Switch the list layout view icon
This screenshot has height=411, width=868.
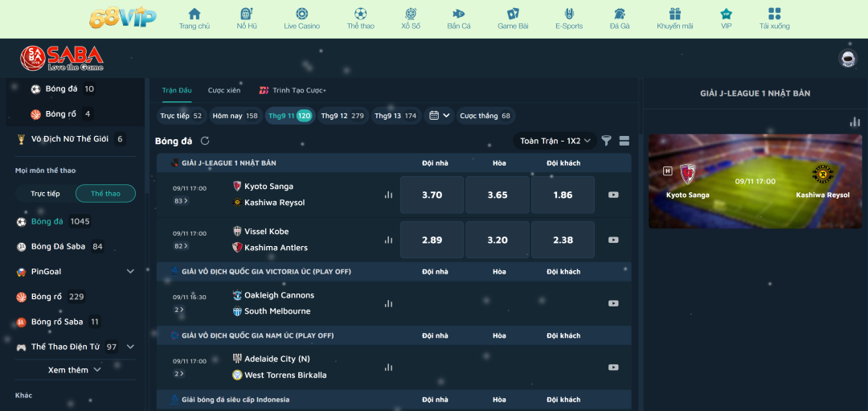pos(624,141)
